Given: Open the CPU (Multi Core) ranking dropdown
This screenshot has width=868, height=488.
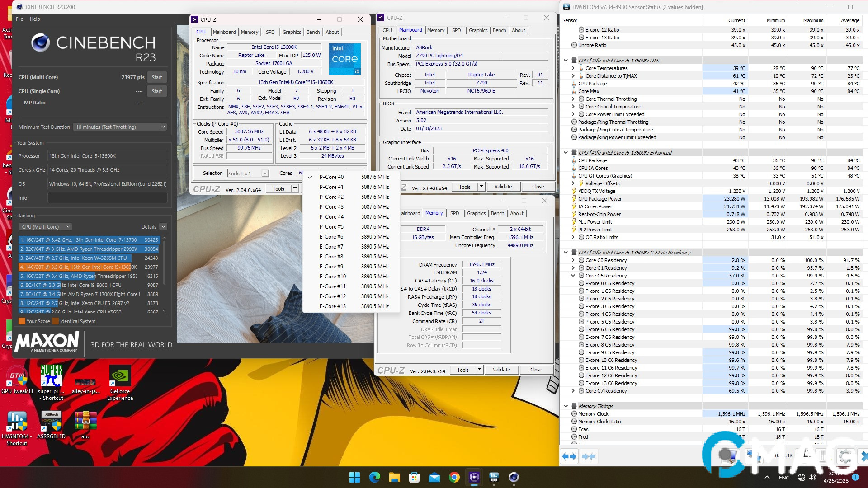Looking at the screenshot, I should tap(45, 227).
